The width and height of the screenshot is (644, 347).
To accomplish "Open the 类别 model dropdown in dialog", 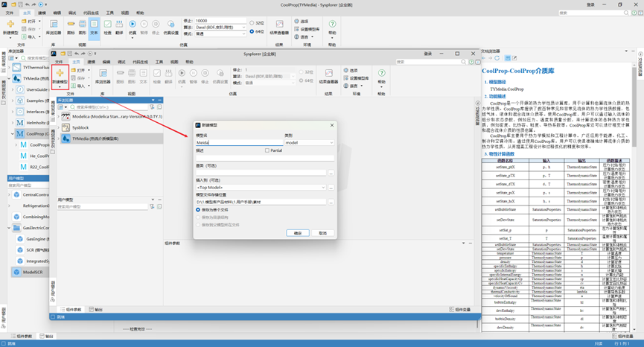I will [309, 142].
